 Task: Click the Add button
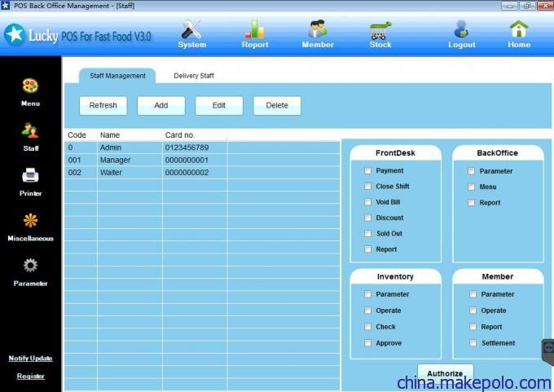(161, 105)
